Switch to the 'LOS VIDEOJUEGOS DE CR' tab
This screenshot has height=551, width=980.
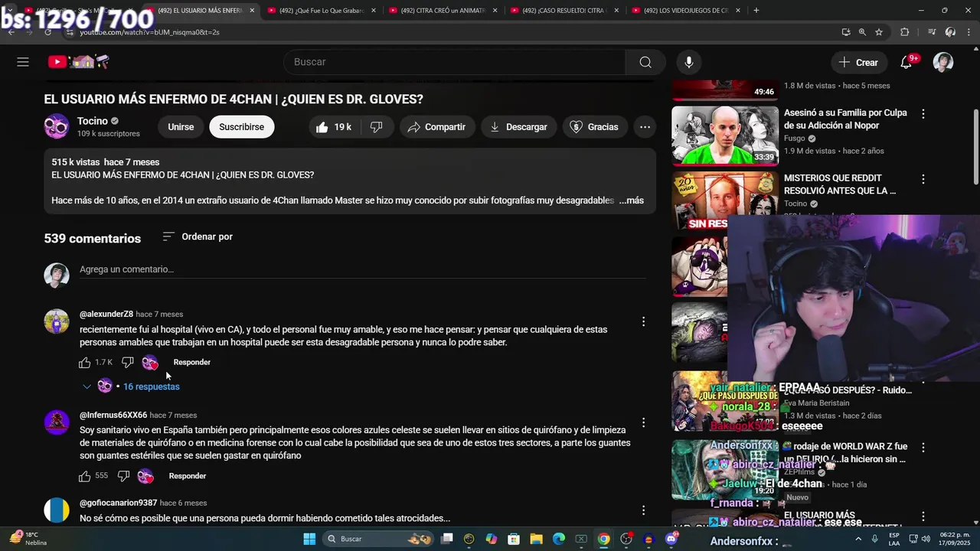tap(684, 11)
